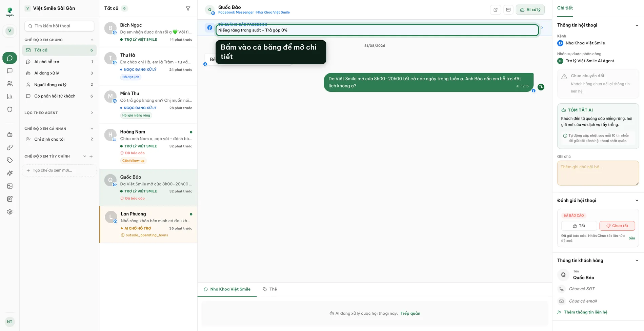Click the Sửa link in report note
Image resolution: width=644 pixels, height=331 pixels.
(632, 238)
